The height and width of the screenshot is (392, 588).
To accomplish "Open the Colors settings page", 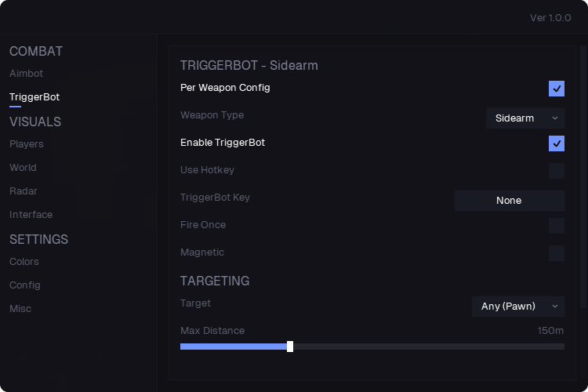I will tap(24, 262).
